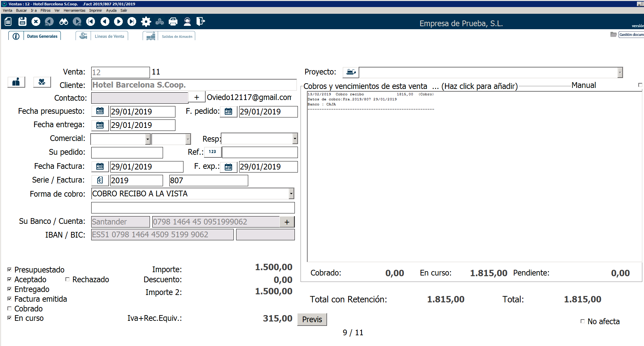Open settings with the gear icon
Image resolution: width=644 pixels, height=346 pixels.
pos(146,21)
